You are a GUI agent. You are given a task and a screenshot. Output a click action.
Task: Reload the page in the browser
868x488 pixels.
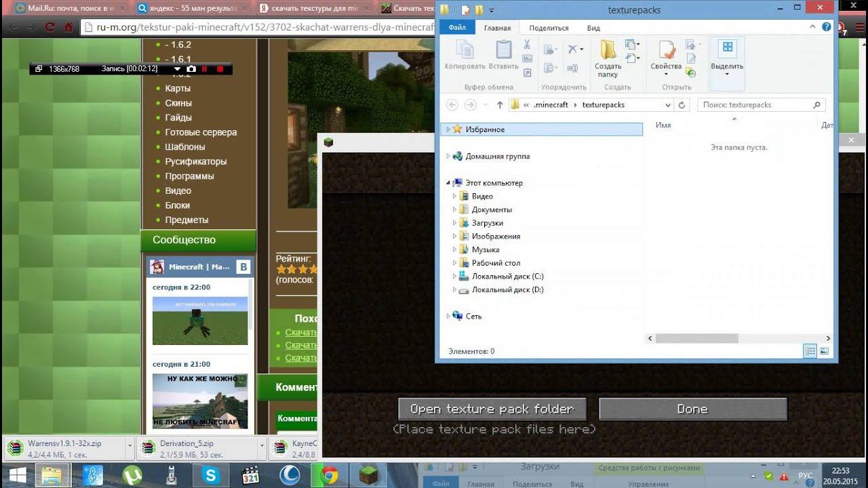click(50, 28)
